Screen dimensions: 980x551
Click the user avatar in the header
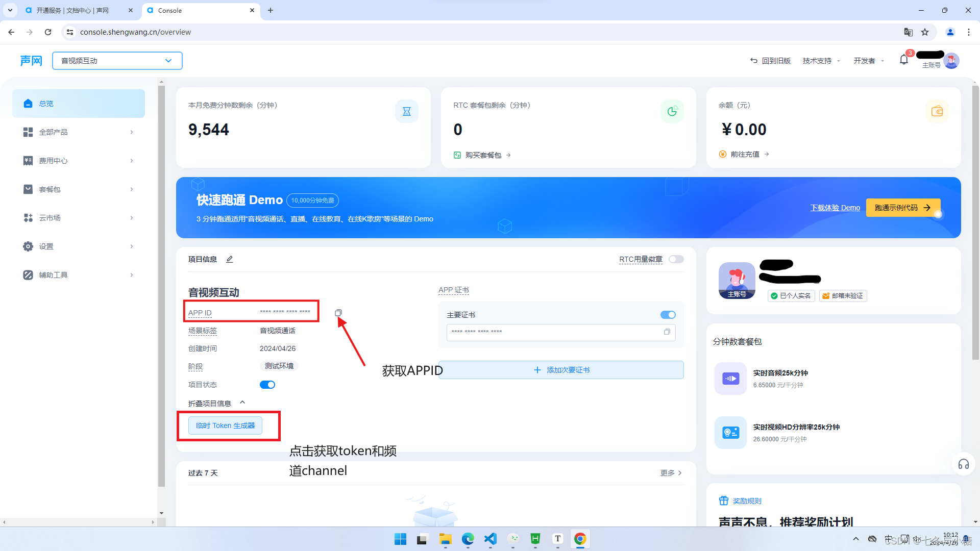[x=951, y=61]
